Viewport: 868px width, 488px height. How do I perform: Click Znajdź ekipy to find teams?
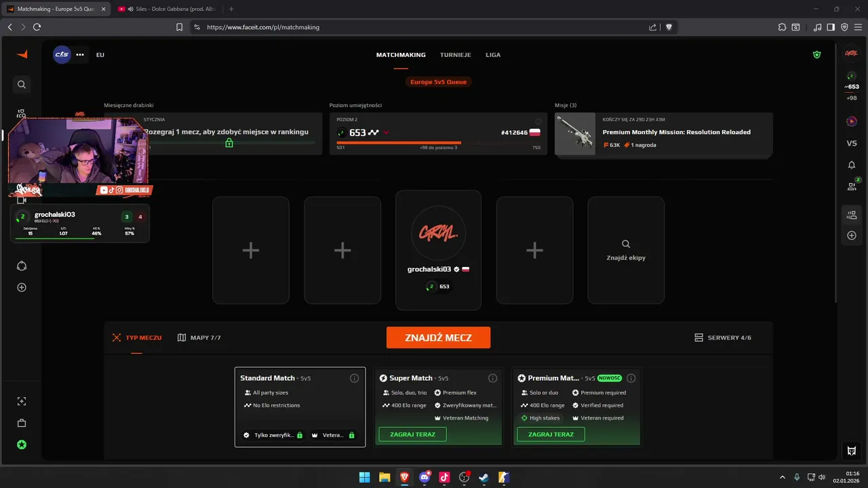click(626, 250)
